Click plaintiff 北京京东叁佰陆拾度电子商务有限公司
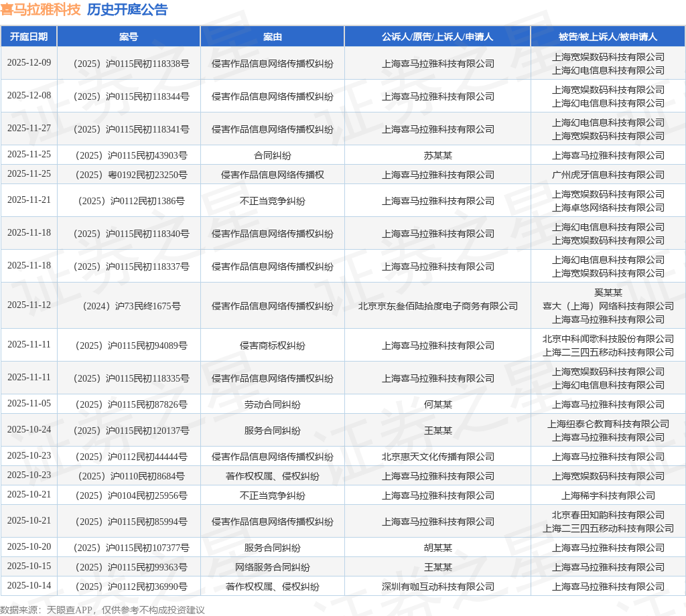Image resolution: width=686 pixels, height=616 pixels. click(437, 305)
